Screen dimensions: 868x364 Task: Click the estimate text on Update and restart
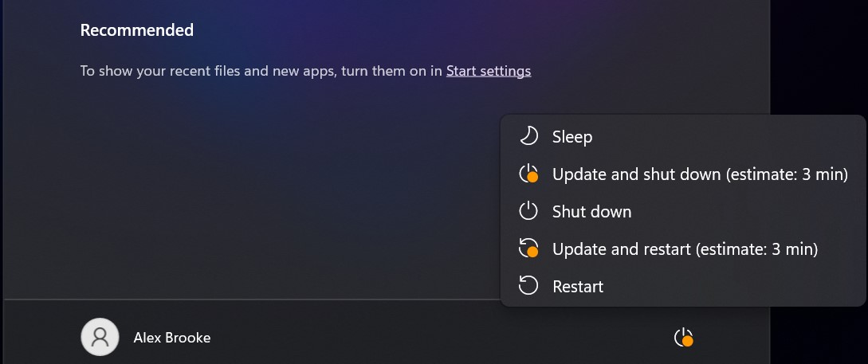[x=756, y=249]
